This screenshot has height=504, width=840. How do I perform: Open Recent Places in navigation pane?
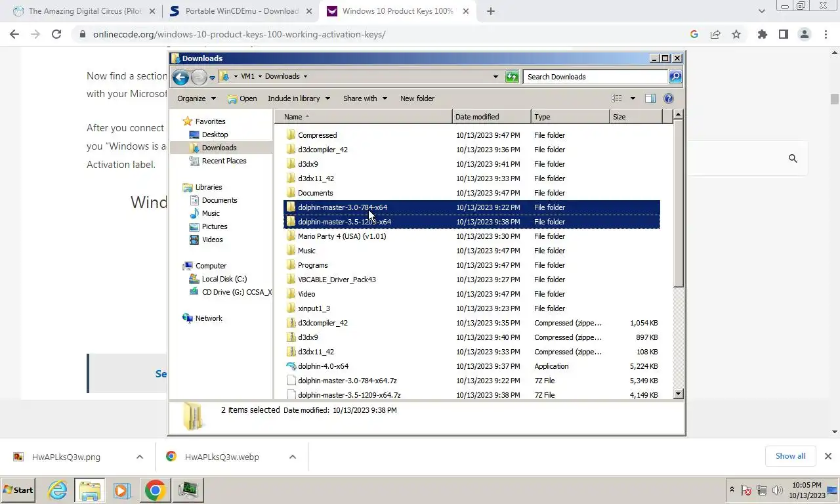tap(224, 161)
